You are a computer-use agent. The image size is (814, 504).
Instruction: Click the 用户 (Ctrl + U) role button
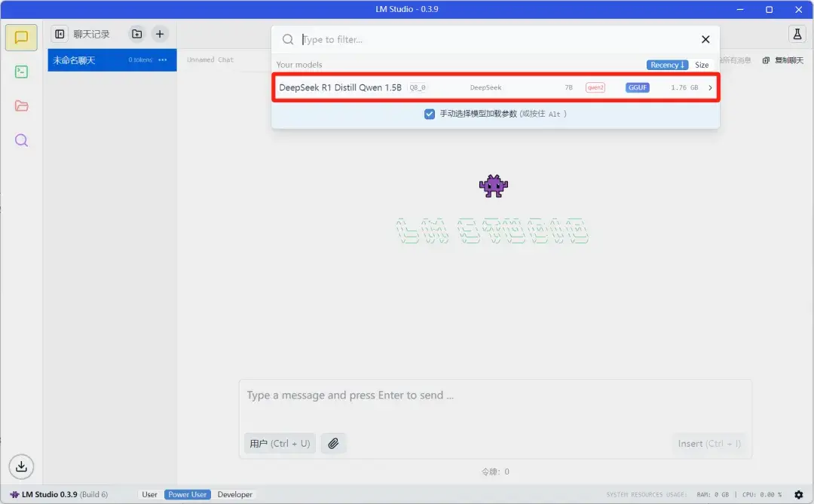click(x=280, y=443)
